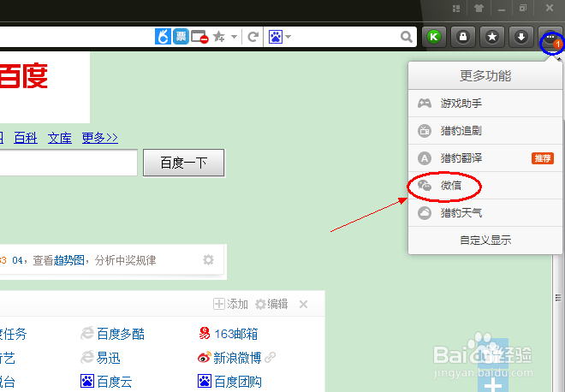Image resolution: width=565 pixels, height=392 pixels.
Task: Select 猎豹追剧 from the menu
Action: tap(485, 131)
